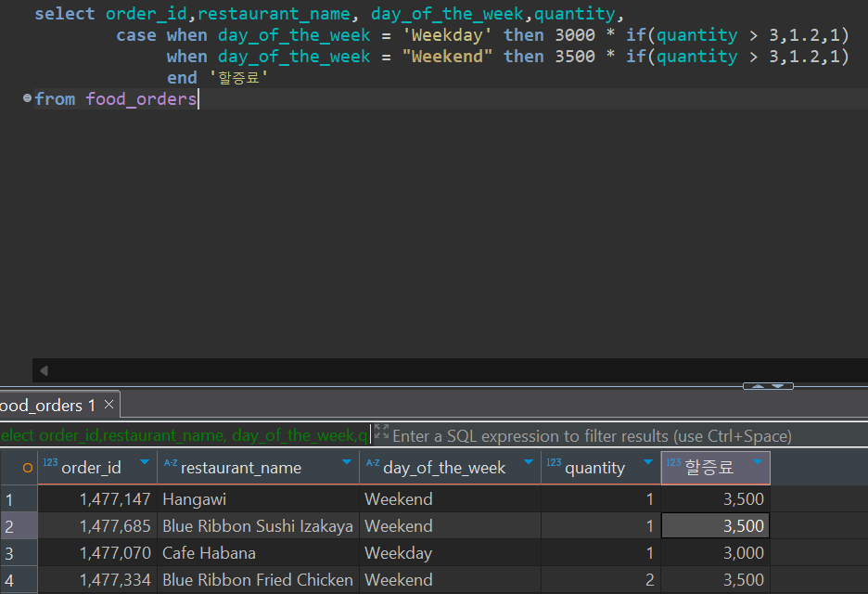Click order_id cell 1,477,334
This screenshot has height=594, width=868.
97,580
